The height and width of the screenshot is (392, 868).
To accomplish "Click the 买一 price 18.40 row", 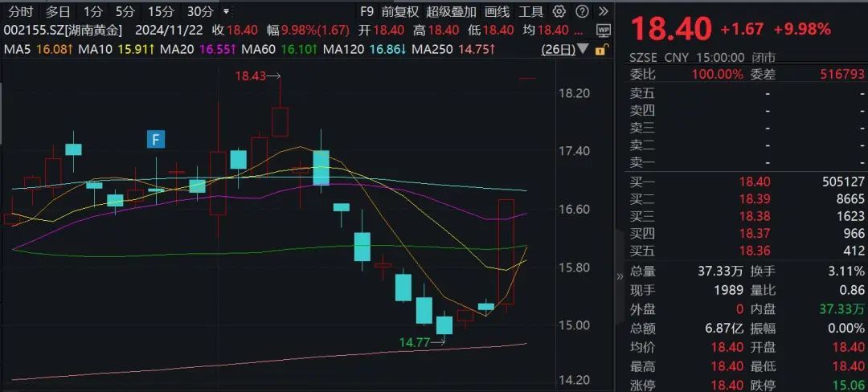I will point(739,182).
